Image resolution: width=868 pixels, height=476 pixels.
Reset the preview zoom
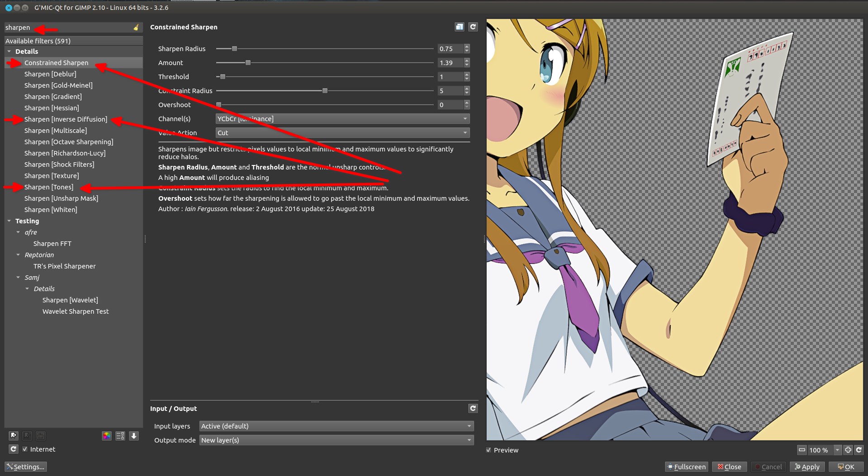click(859, 450)
